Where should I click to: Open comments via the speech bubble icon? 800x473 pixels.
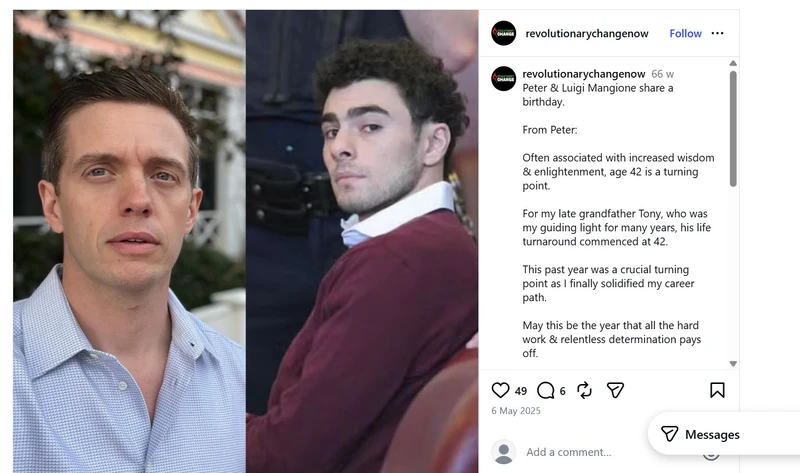[x=545, y=390]
